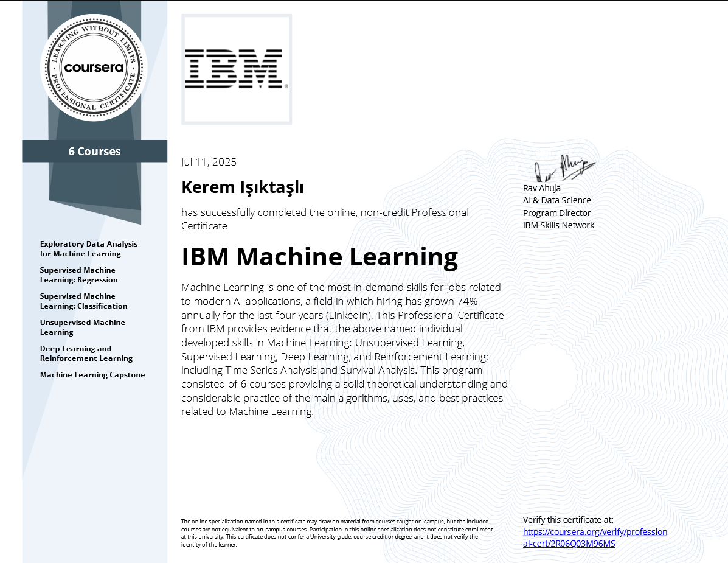Click the ribbon banner below the Coursera seal
Image resolution: width=728 pixels, height=563 pixels.
coord(94,151)
